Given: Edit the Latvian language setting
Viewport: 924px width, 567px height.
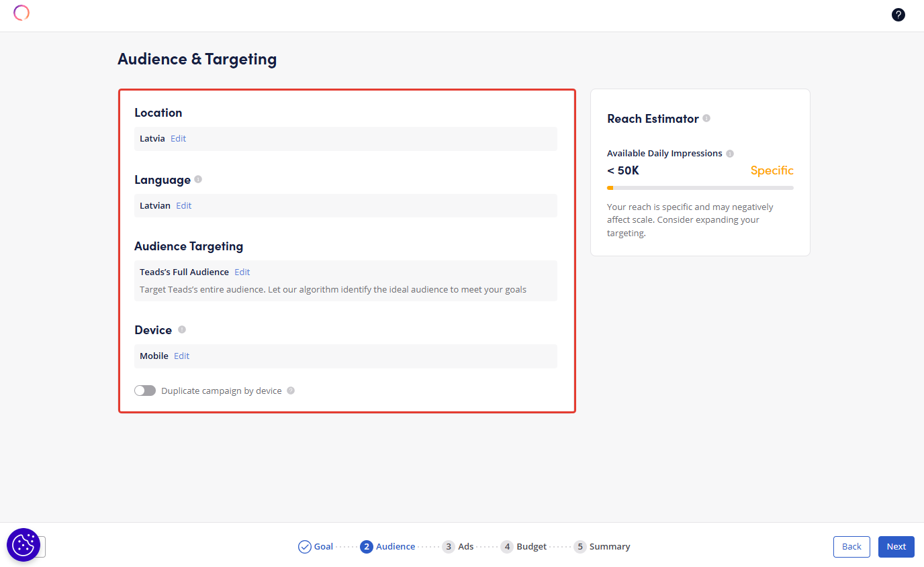Looking at the screenshot, I should [x=183, y=206].
